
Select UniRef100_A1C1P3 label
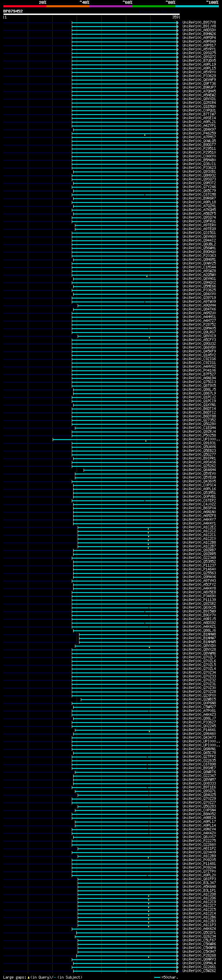199,924
